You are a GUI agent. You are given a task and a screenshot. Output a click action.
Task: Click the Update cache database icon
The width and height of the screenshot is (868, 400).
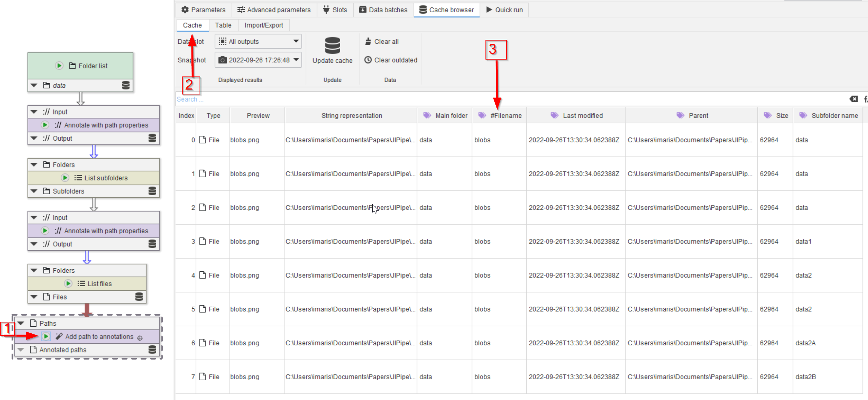pyautogui.click(x=332, y=46)
